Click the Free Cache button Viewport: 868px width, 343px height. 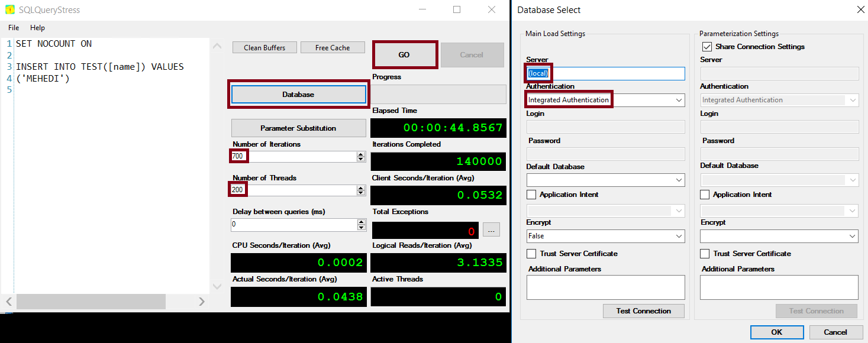(333, 48)
